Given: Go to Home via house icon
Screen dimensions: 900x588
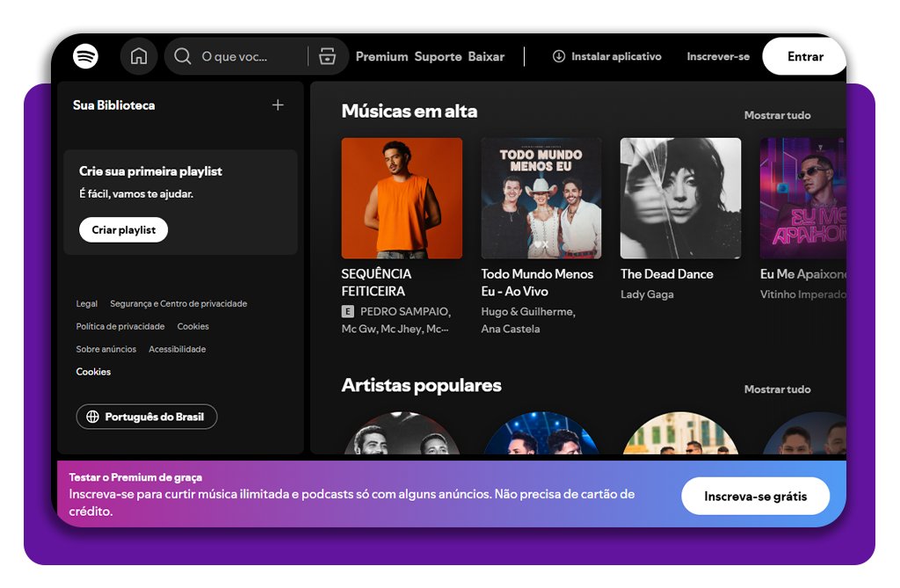Looking at the screenshot, I should coord(138,56).
